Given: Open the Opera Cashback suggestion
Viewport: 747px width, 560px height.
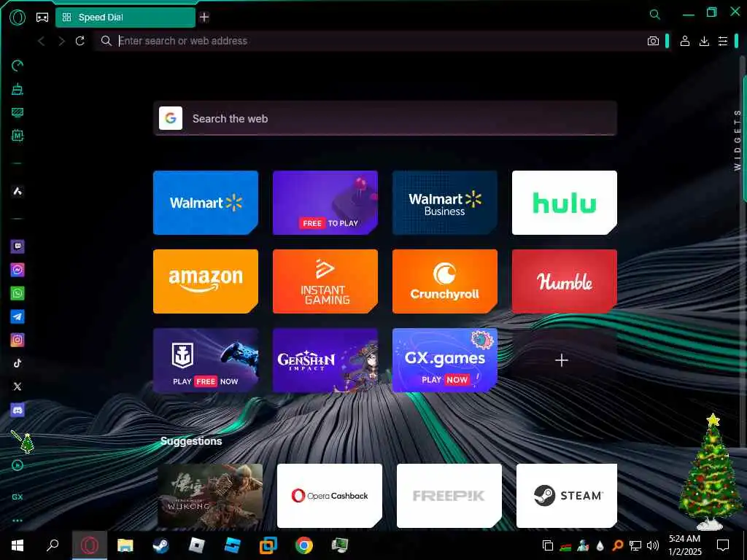Looking at the screenshot, I should 330,496.
